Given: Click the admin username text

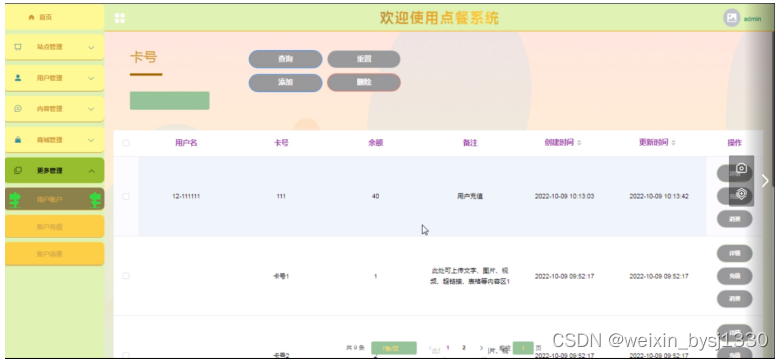Looking at the screenshot, I should click(752, 19).
